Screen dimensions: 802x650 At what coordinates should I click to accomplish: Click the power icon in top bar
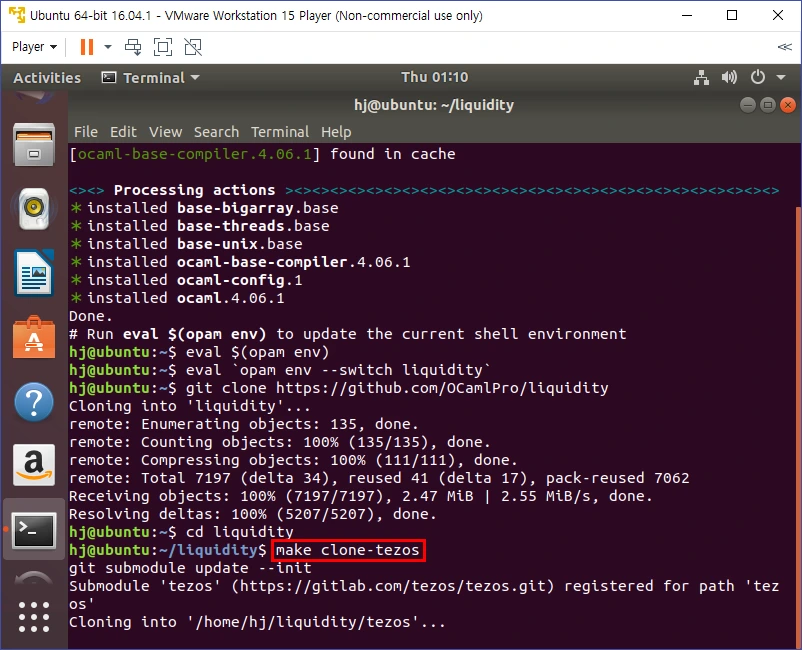coord(758,78)
